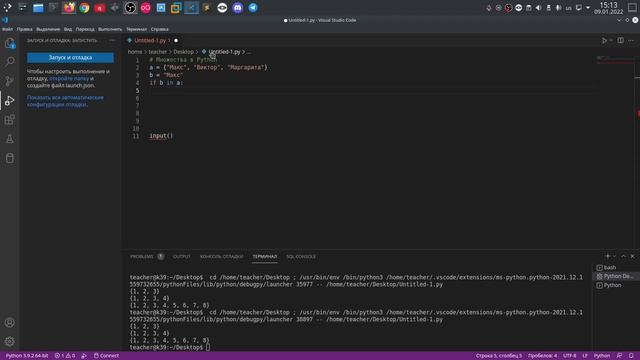Screen dimensions: 640x360
Task: Open debug sidebar More Actions ellipsis
Action: click(112, 40)
